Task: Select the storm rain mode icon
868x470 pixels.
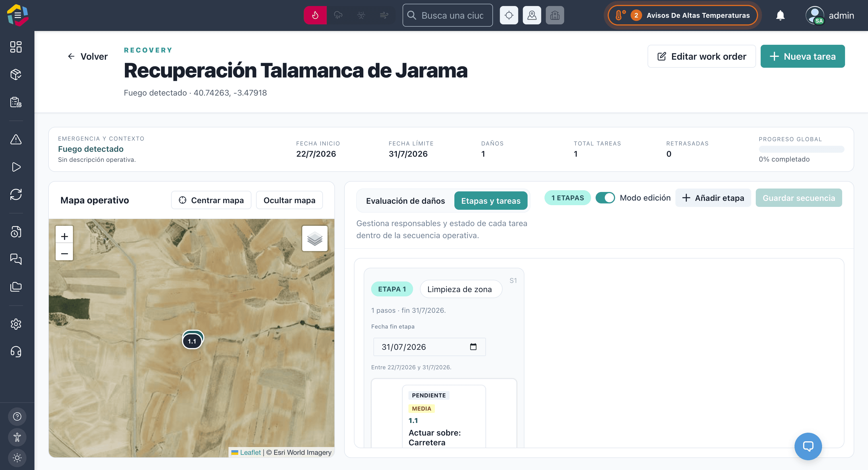Action: click(338, 15)
